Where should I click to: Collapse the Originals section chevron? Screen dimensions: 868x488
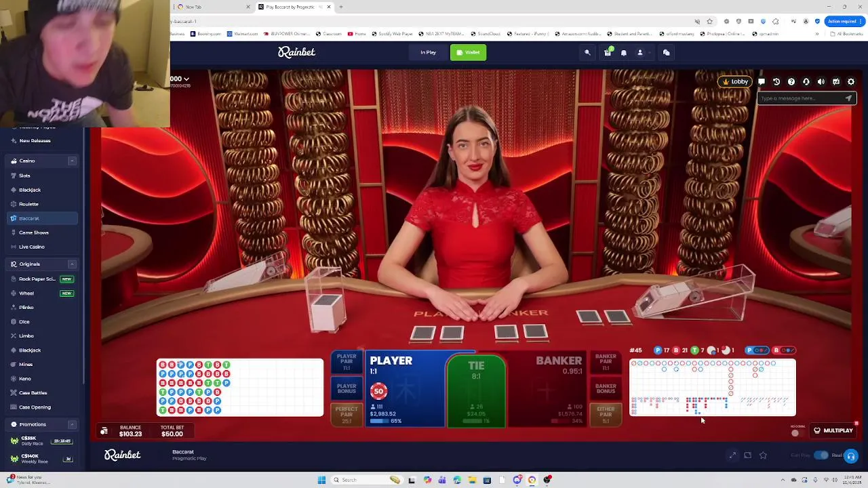[x=72, y=264]
